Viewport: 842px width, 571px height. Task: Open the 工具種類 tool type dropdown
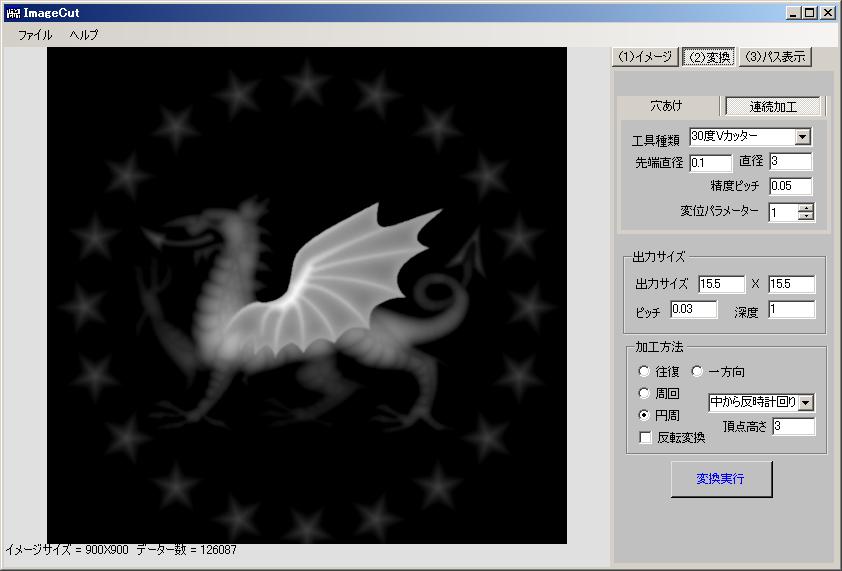(803, 137)
